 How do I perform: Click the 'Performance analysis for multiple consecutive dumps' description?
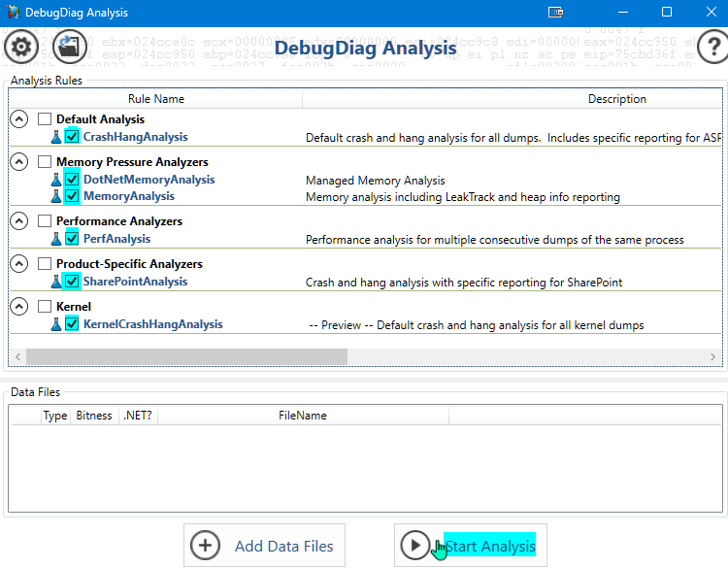pyautogui.click(x=494, y=240)
